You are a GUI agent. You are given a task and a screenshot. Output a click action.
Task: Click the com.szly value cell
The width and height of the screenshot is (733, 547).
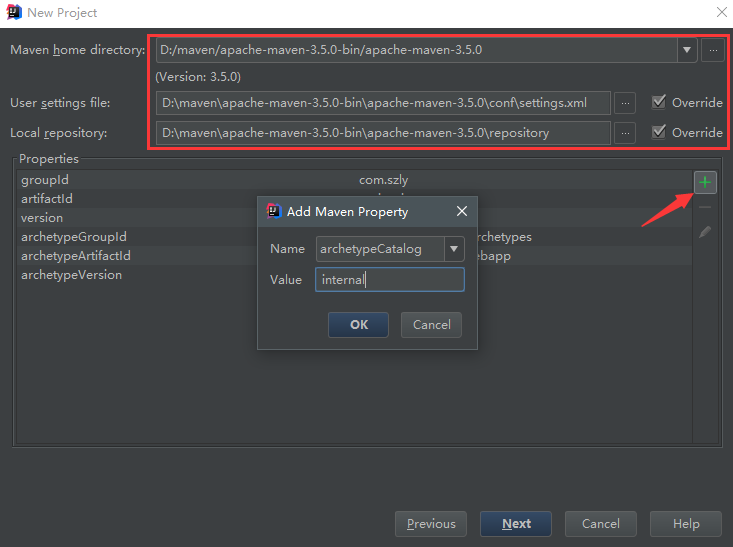[383, 180]
